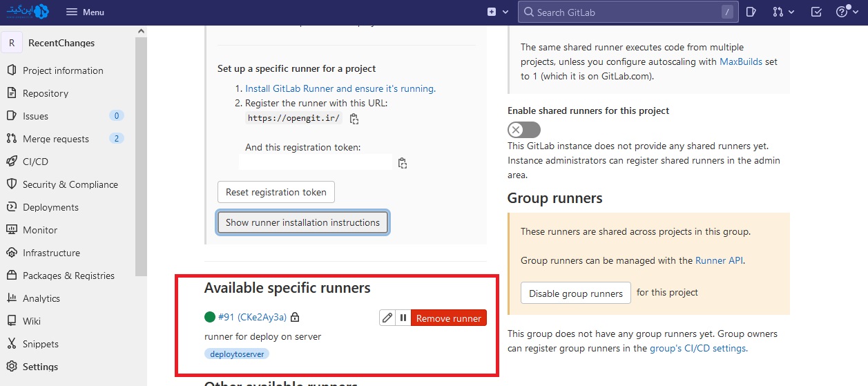The height and width of the screenshot is (386, 868).
Task: Click the RecentChanges project avatar
Action: [x=11, y=43]
